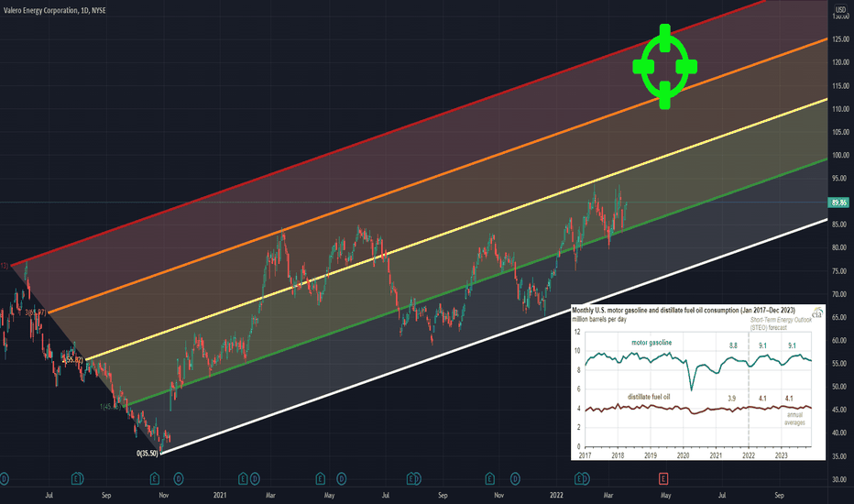Select the yellow middle channel line
Viewport: 854px width, 504px height.
tap(456, 230)
